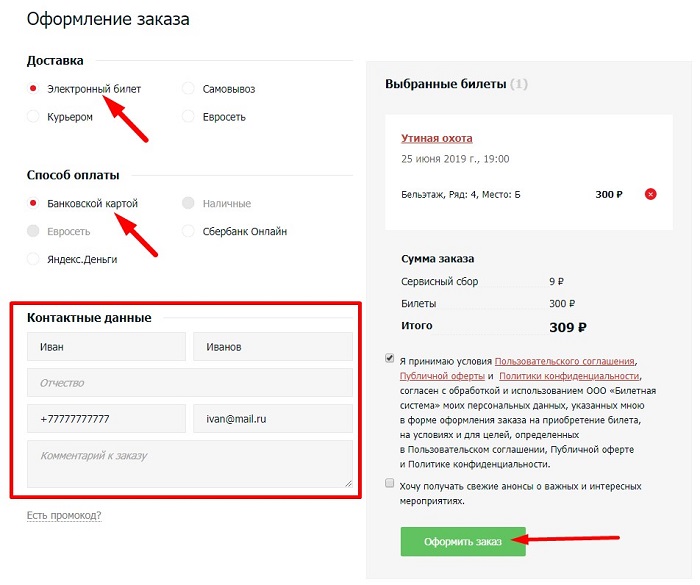Open the Есть промокод? link
Viewport: 700px width, 585px height.
click(64, 516)
